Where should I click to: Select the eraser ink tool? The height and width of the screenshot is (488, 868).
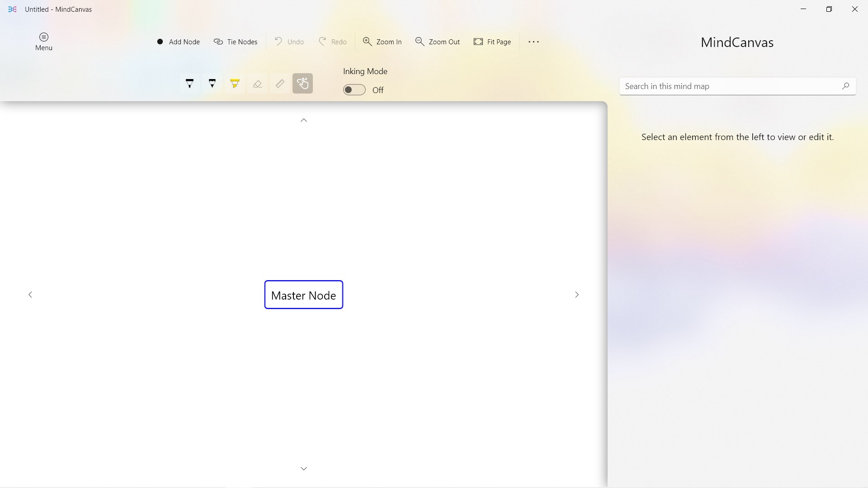click(x=257, y=84)
